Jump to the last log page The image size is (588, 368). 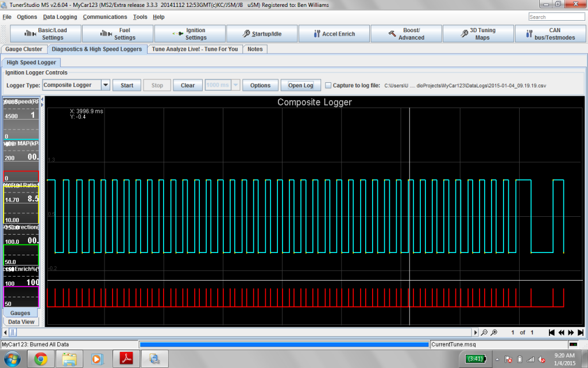(581, 332)
